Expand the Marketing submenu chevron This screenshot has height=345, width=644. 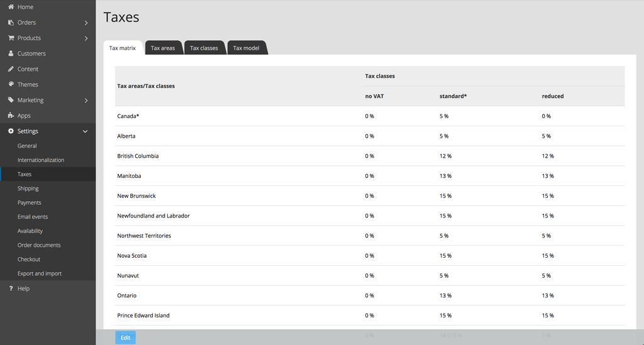[x=86, y=101]
